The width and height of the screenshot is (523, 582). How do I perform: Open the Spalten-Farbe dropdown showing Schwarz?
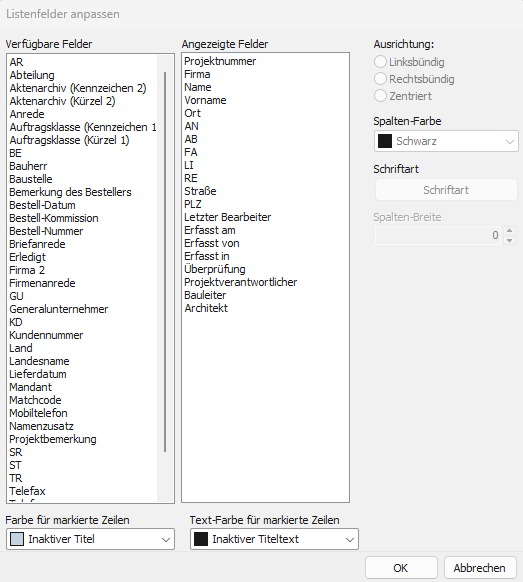coord(446,141)
